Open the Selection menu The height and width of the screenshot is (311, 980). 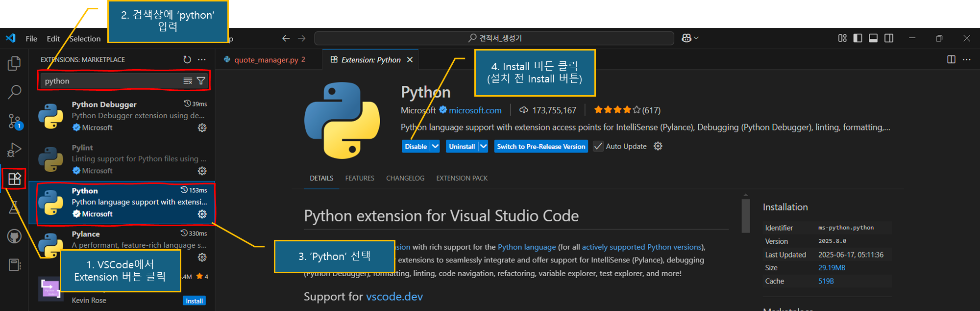(85, 39)
